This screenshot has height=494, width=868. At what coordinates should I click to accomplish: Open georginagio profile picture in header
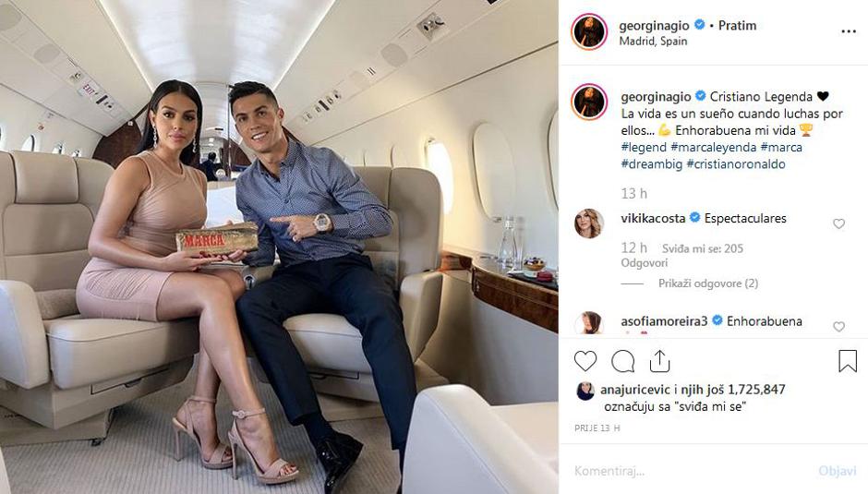click(589, 32)
